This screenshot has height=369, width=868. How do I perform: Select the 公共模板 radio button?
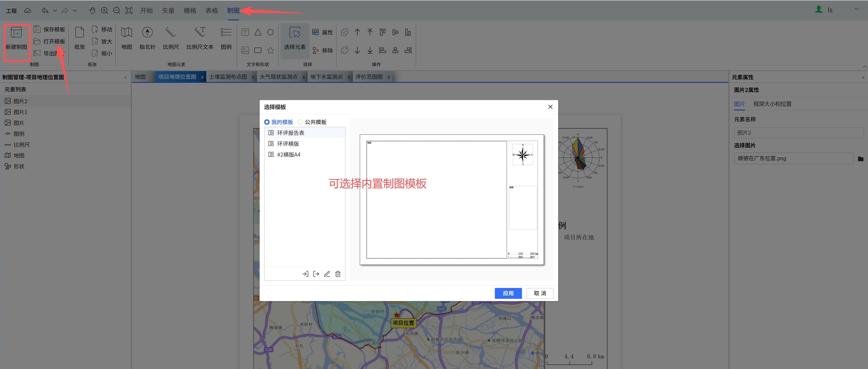[x=300, y=122]
